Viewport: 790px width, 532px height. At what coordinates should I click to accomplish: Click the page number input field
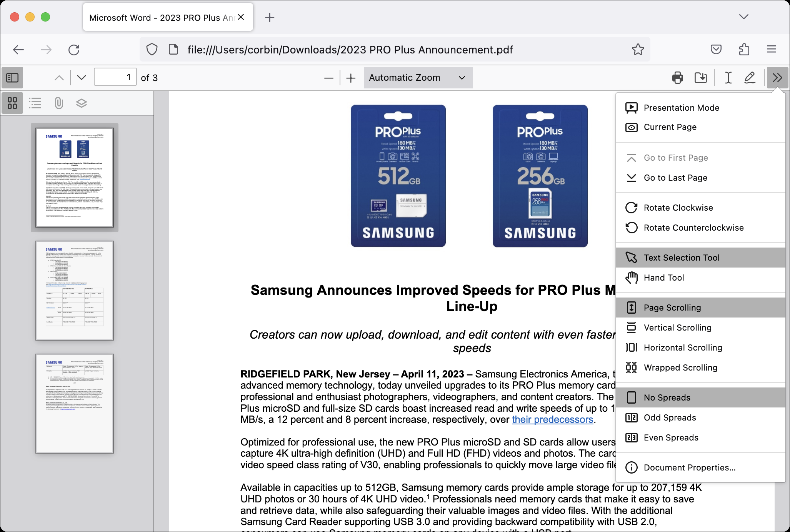[115, 78]
